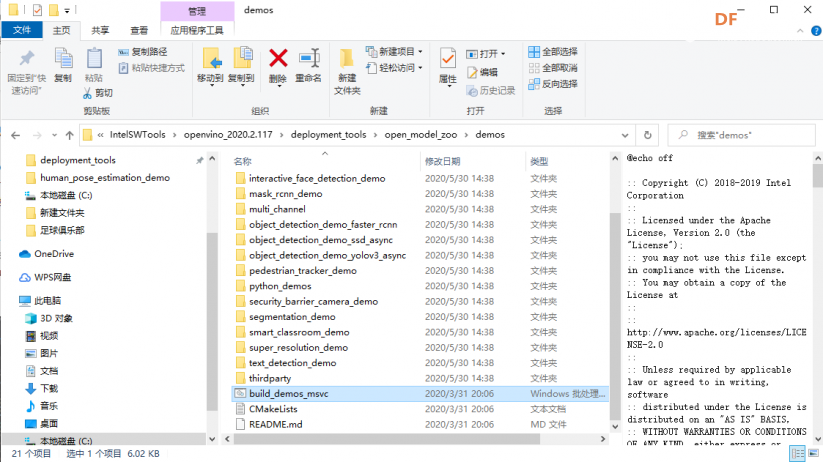Open Quick Access Toolbar customize dropdown
823x462 pixels.
(67, 10)
